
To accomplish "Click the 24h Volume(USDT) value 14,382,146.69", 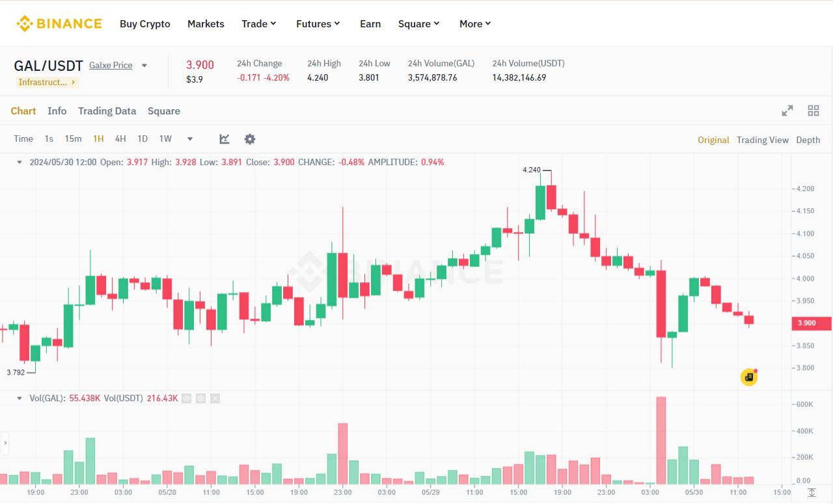I will [519, 77].
